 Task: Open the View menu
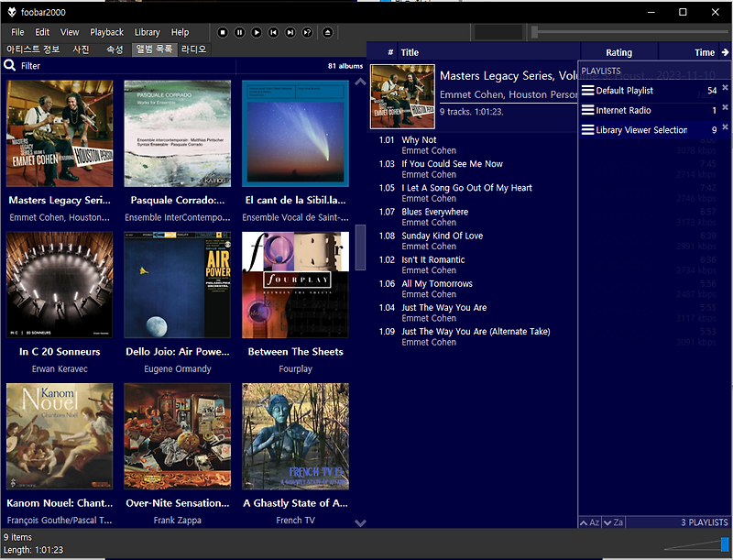point(70,32)
